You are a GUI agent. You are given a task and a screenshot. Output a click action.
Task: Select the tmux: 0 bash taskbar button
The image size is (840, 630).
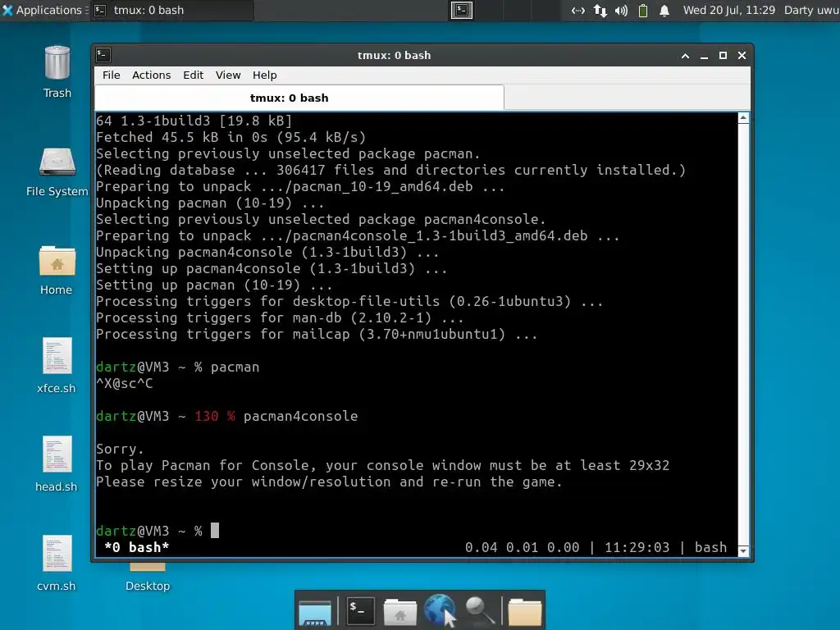171,10
